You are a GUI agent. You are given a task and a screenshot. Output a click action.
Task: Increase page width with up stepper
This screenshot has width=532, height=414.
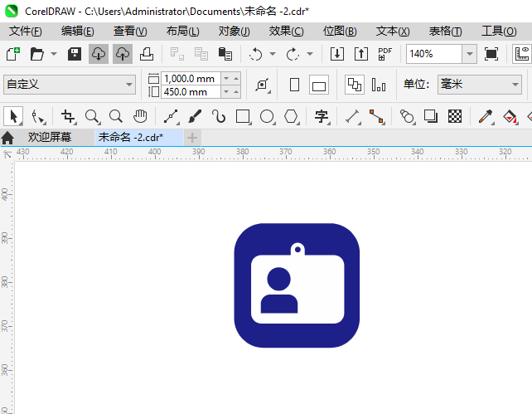click(x=236, y=79)
